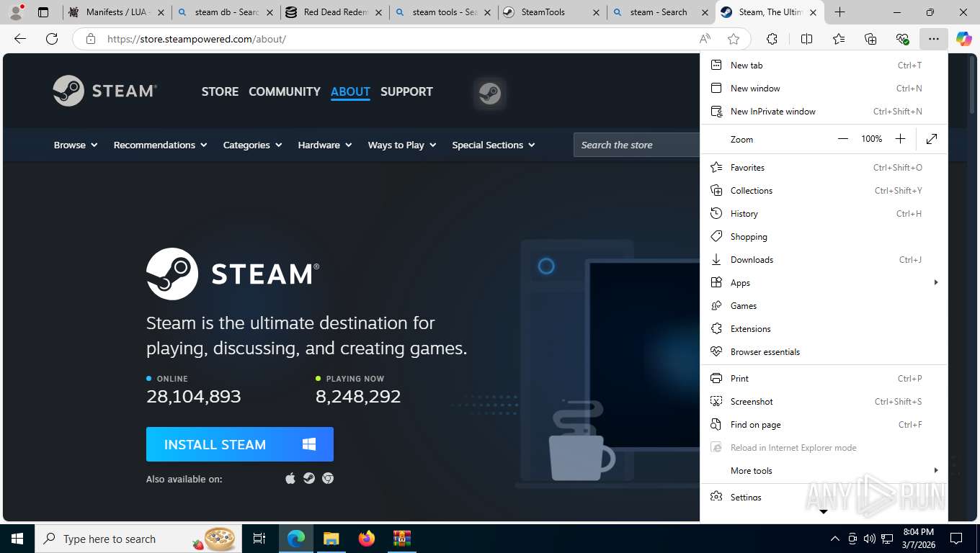
Task: Increase zoom with the plus button
Action: (900, 139)
